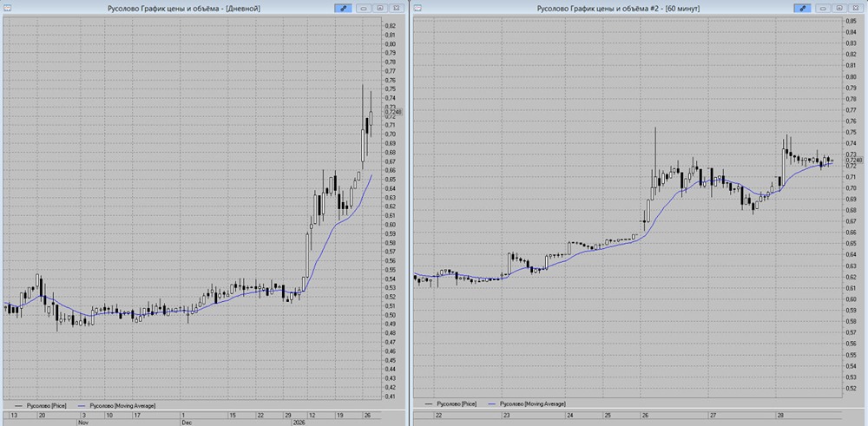The image size is (868, 426).
Task: Minimize the 60-minute chart window
Action: (x=825, y=8)
